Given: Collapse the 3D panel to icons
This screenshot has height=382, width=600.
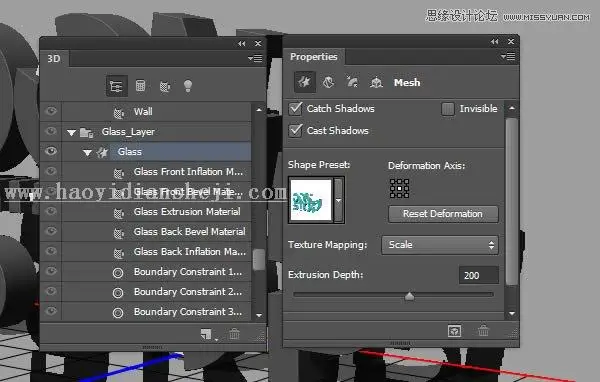Looking at the screenshot, I should point(241,44).
